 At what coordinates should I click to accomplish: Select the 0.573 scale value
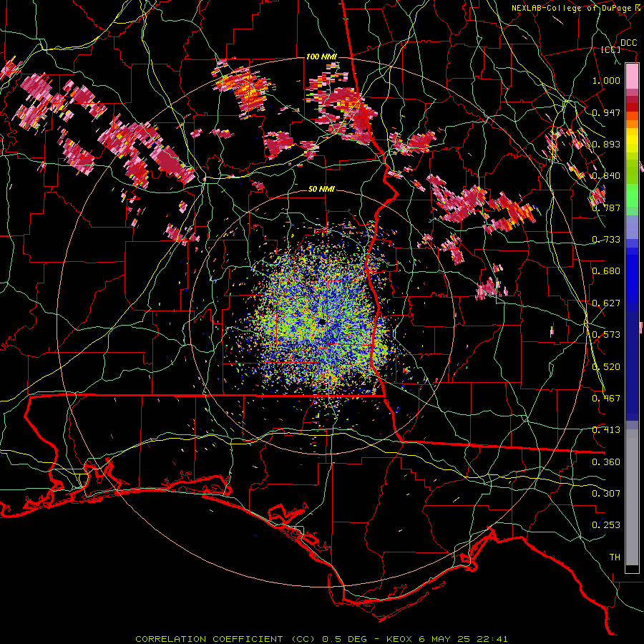pos(606,335)
